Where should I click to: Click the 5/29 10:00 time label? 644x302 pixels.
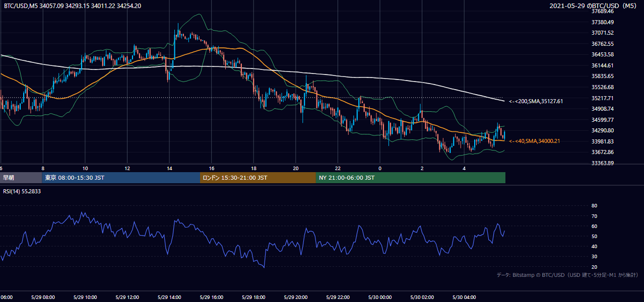[85, 297]
